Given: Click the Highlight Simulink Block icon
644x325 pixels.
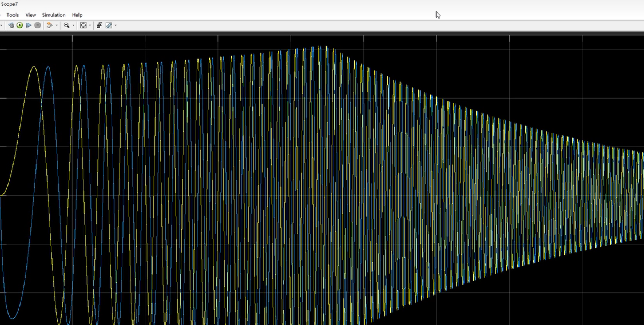Looking at the screenshot, I should (x=50, y=25).
